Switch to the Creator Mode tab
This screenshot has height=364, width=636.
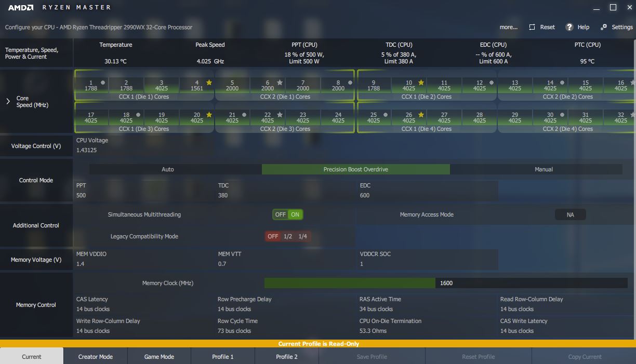(x=96, y=357)
